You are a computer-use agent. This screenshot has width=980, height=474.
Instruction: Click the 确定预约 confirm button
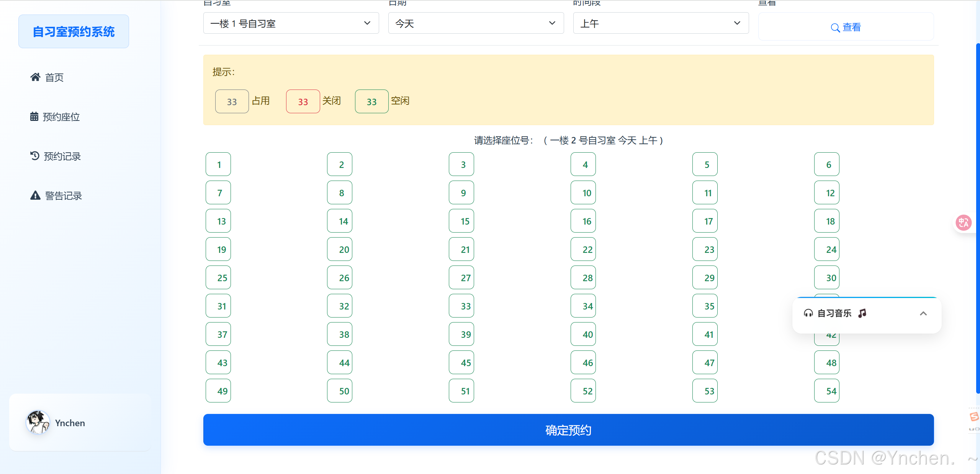[568, 430]
